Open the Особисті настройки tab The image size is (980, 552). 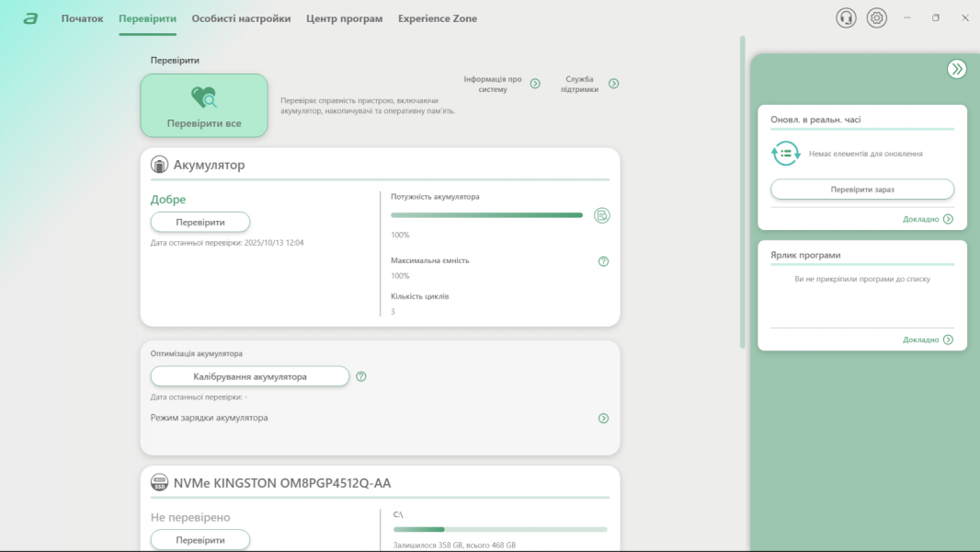coord(241,18)
